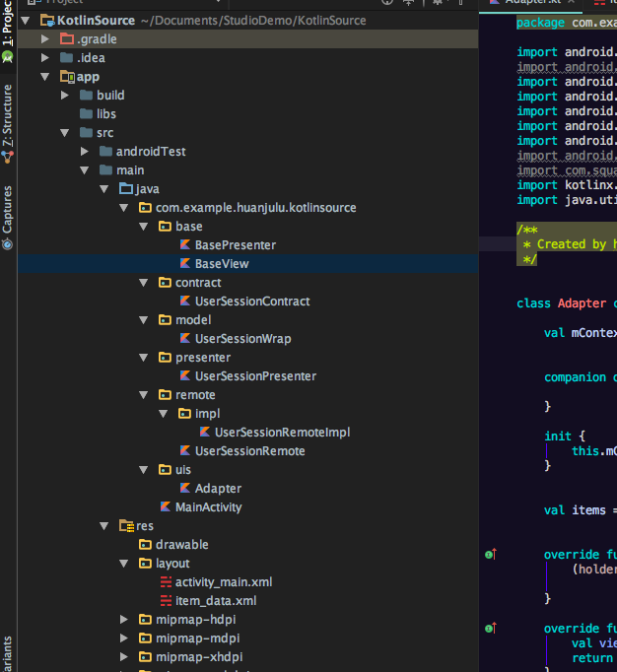Click the libs folder icon
Screen dimensions: 617x672
click(86, 113)
